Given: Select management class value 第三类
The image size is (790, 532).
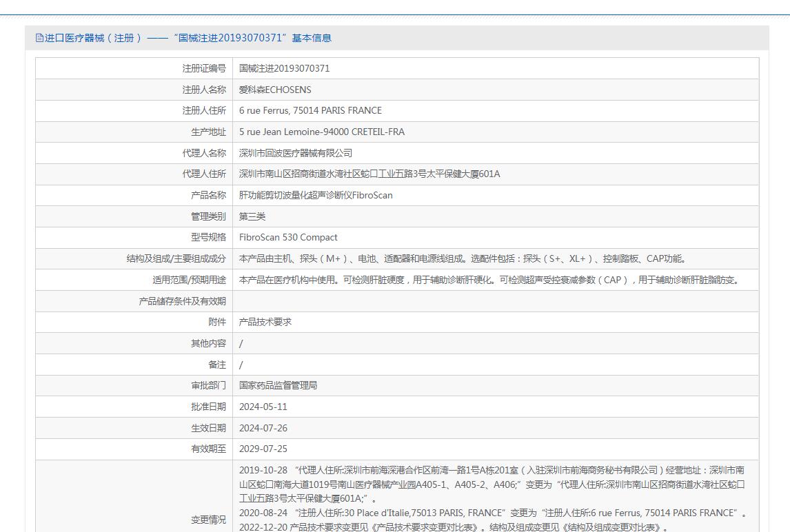Looking at the screenshot, I should click(x=252, y=216).
